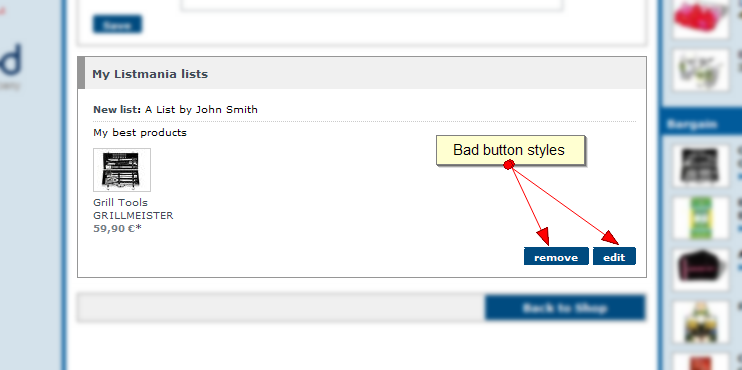Open the Grill Tools product name link

point(121,203)
